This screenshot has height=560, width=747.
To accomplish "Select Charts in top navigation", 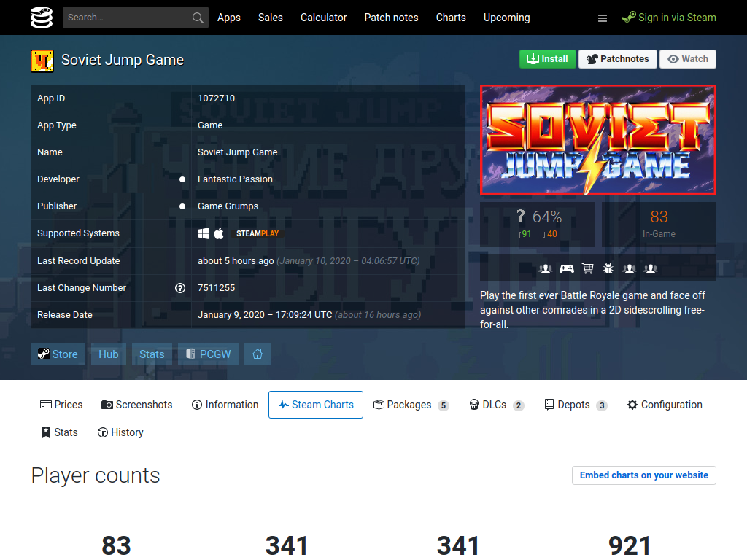I will [451, 17].
